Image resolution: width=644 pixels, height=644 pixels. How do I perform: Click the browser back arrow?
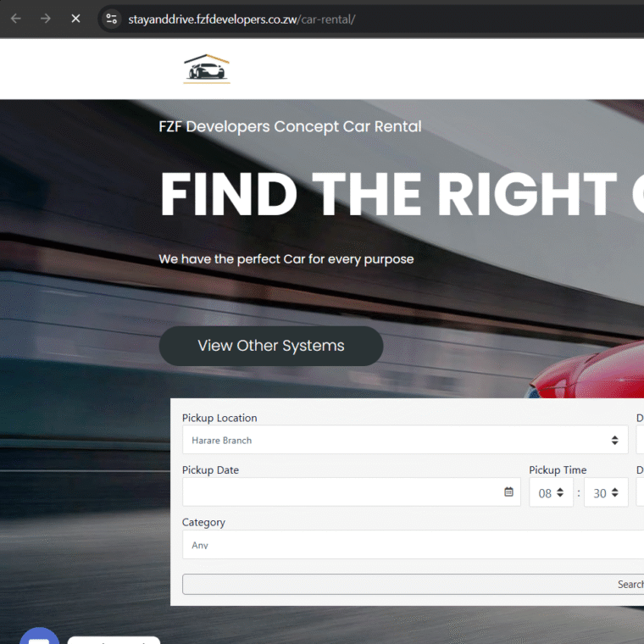pos(15,19)
